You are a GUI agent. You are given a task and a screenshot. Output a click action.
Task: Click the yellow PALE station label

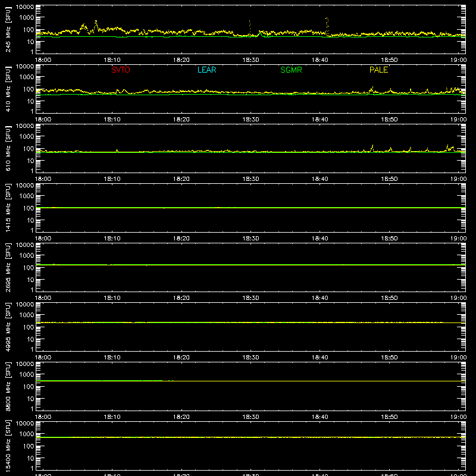click(x=378, y=70)
